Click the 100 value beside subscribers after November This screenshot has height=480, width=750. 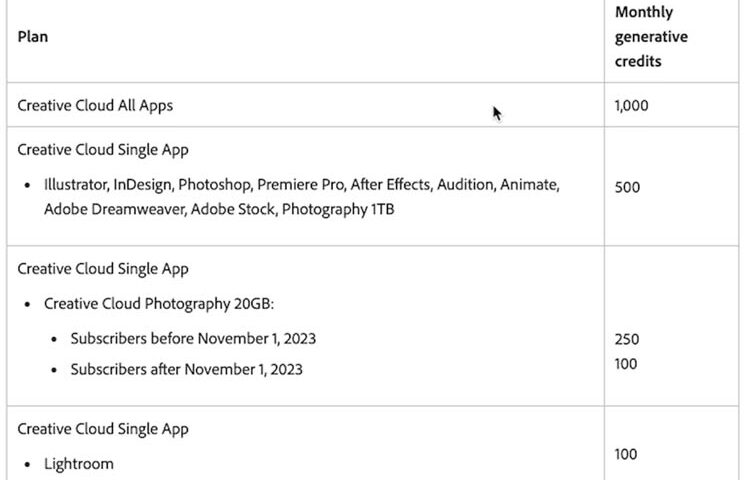626,364
